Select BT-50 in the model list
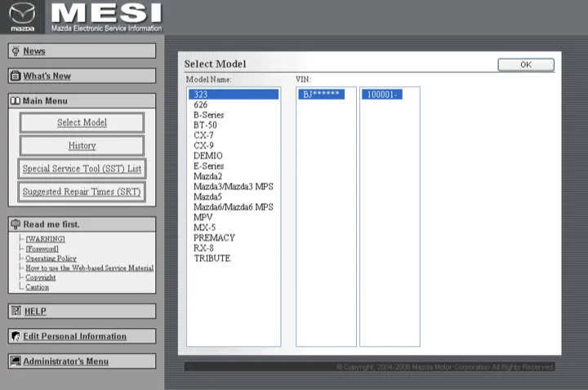 [x=234, y=125]
